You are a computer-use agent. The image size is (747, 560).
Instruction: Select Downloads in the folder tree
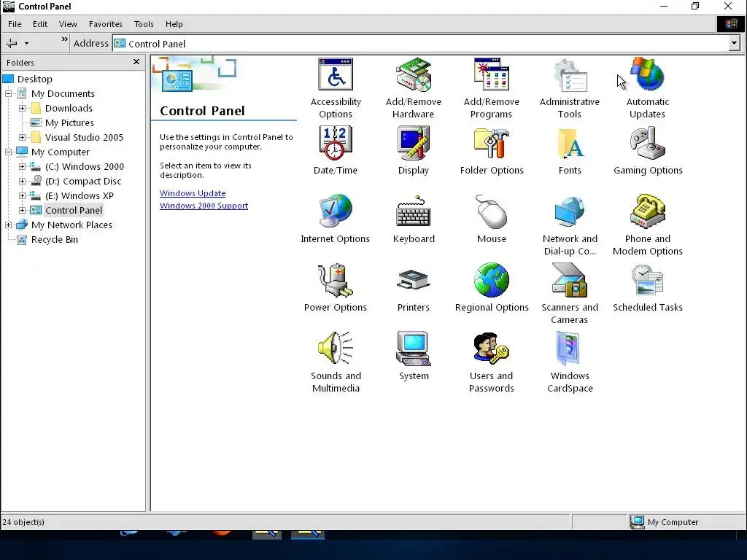tap(69, 108)
